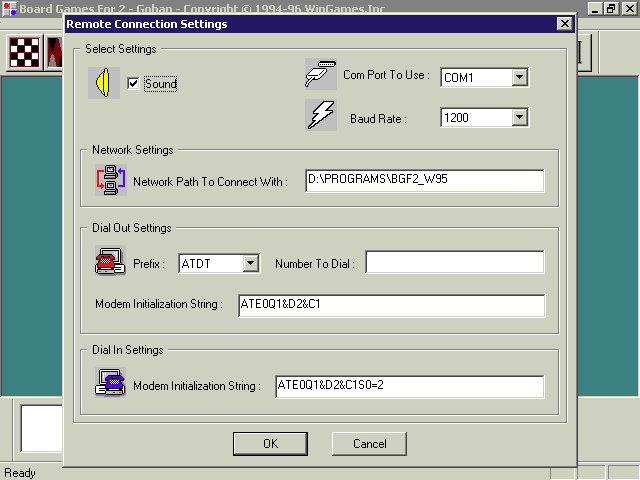
Task: Click the Dial In Modem Initialization String field
Action: point(409,386)
